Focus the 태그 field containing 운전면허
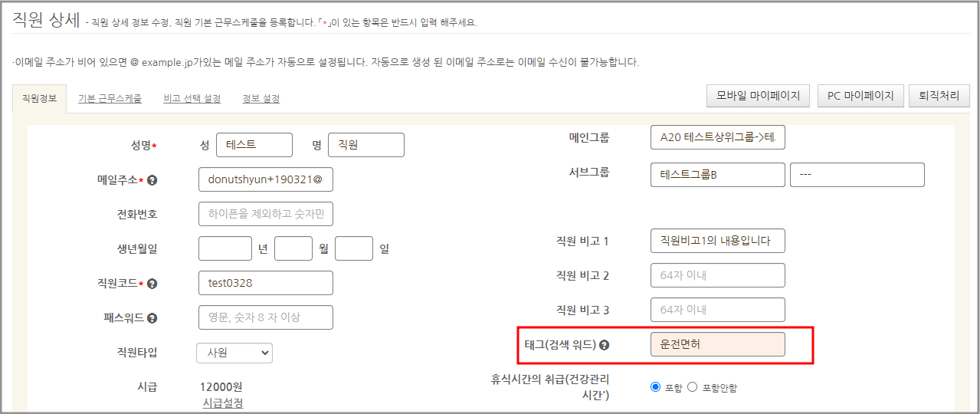The height and width of the screenshot is (414, 980). pyautogui.click(x=717, y=344)
